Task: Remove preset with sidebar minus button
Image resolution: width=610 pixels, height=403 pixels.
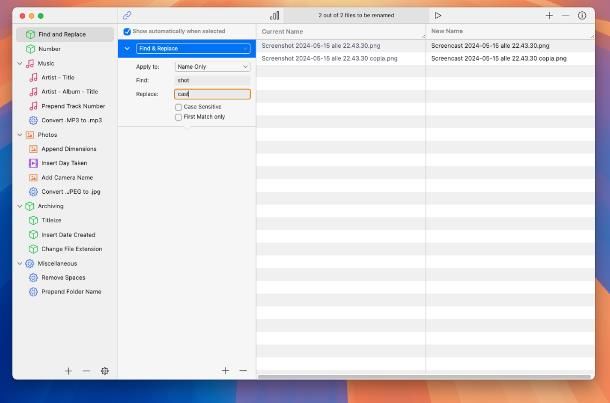Action: (86, 371)
